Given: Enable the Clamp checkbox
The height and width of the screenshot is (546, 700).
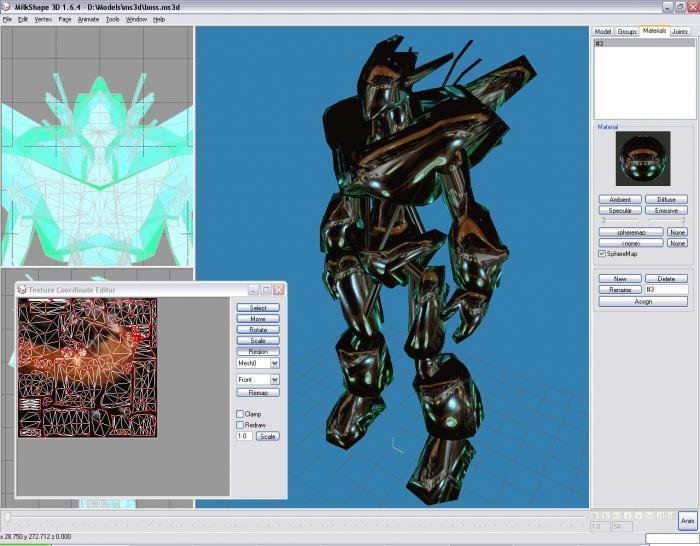Looking at the screenshot, I should 240,414.
